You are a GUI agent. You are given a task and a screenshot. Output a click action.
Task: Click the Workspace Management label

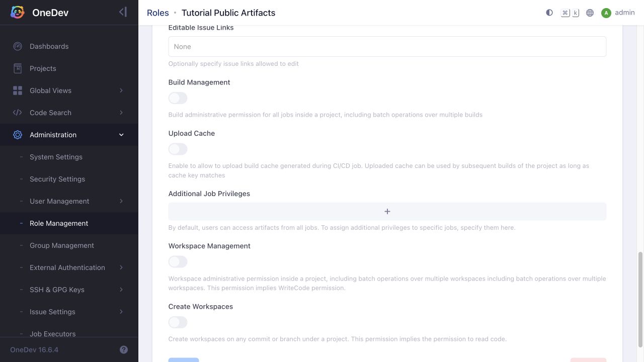pos(209,246)
